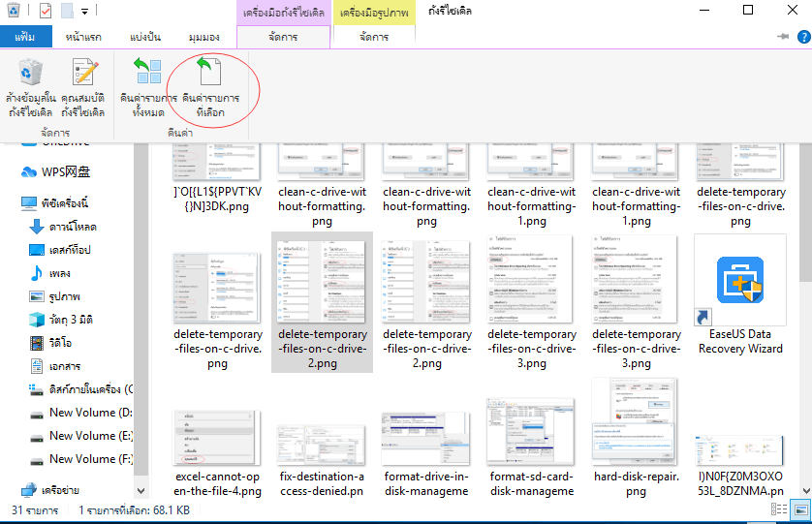This screenshot has width=812, height=524.
Task: Select the format-drive-in-disk-management image file
Action: [426, 454]
